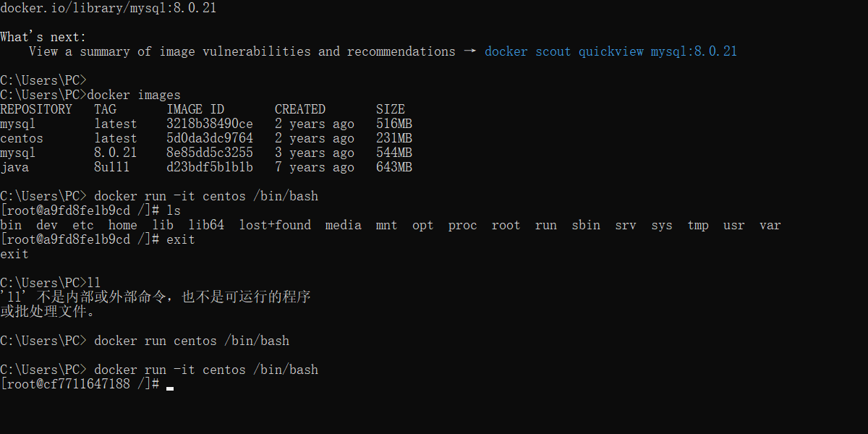The image size is (868, 434).
Task: Click the tag "8u111"
Action: coord(112,167)
